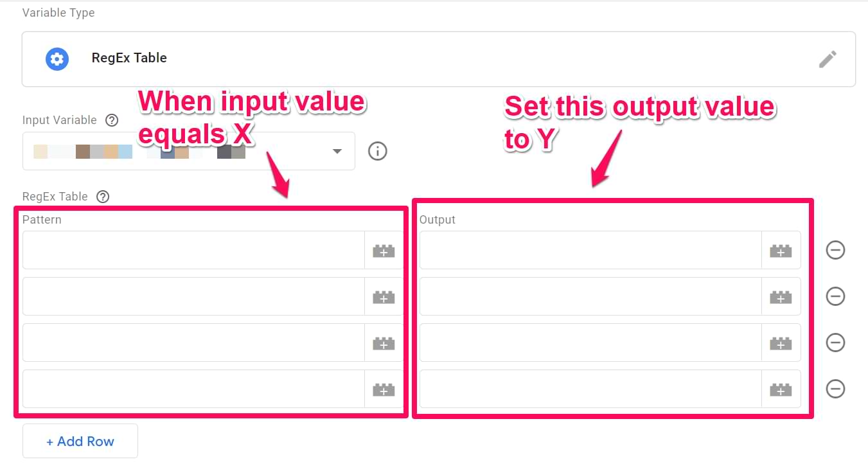
Task: Open help icon next to Input Variable
Action: (x=112, y=120)
